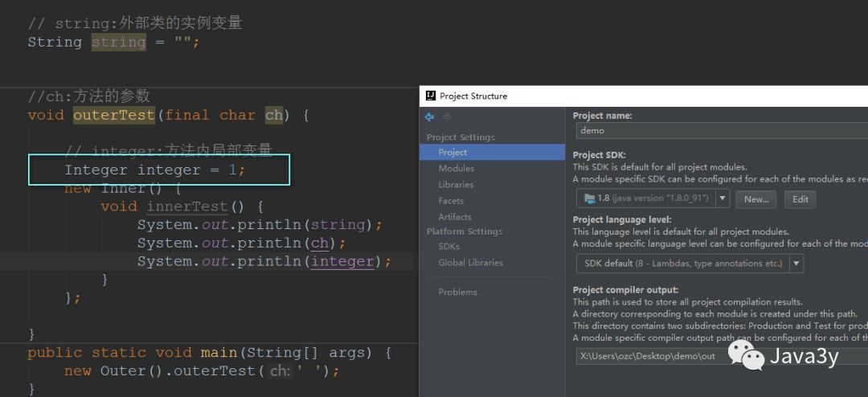The image size is (868, 397).
Task: Open the Facets settings page
Action: tap(451, 200)
